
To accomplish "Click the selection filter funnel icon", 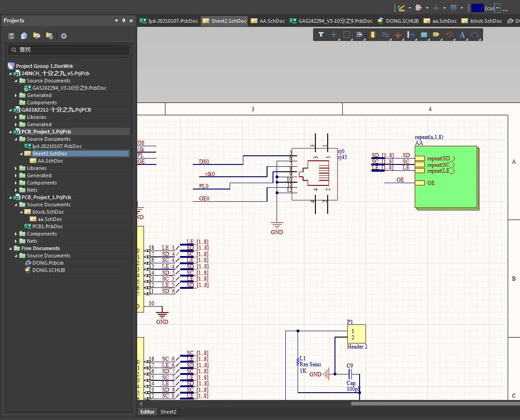I will coord(321,35).
